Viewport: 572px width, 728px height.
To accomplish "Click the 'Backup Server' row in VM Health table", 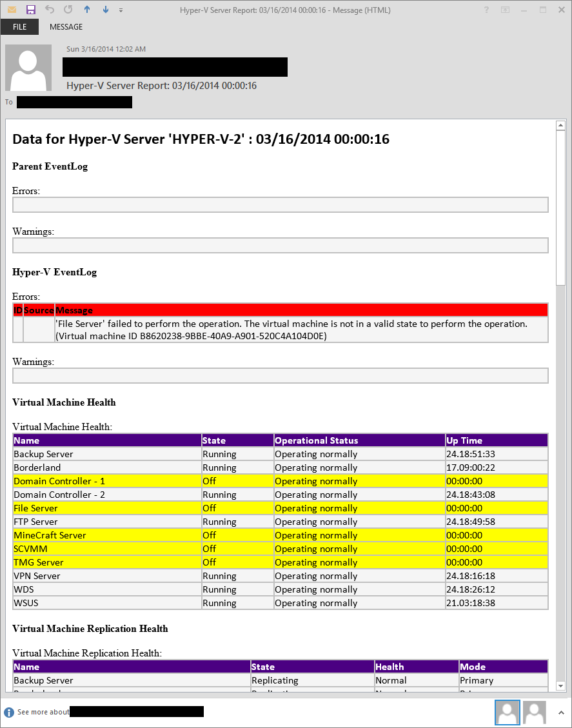I will coord(281,454).
